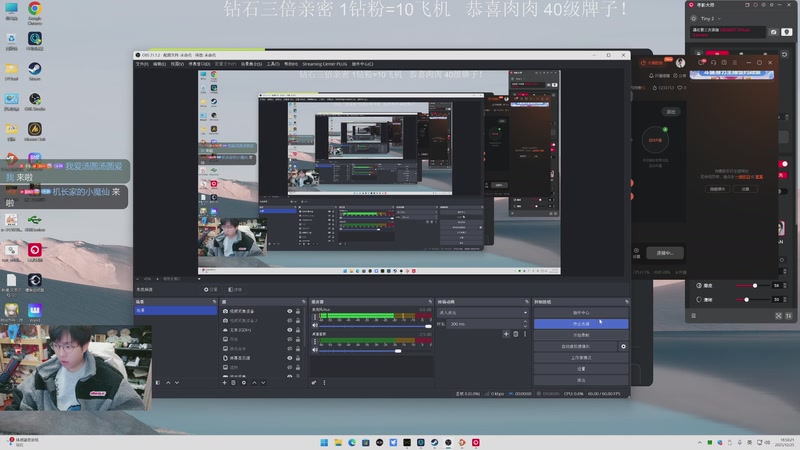Screen dimensions: 800x450
Task: Open transition type dropdown in Scene Transitions
Action: (x=483, y=313)
